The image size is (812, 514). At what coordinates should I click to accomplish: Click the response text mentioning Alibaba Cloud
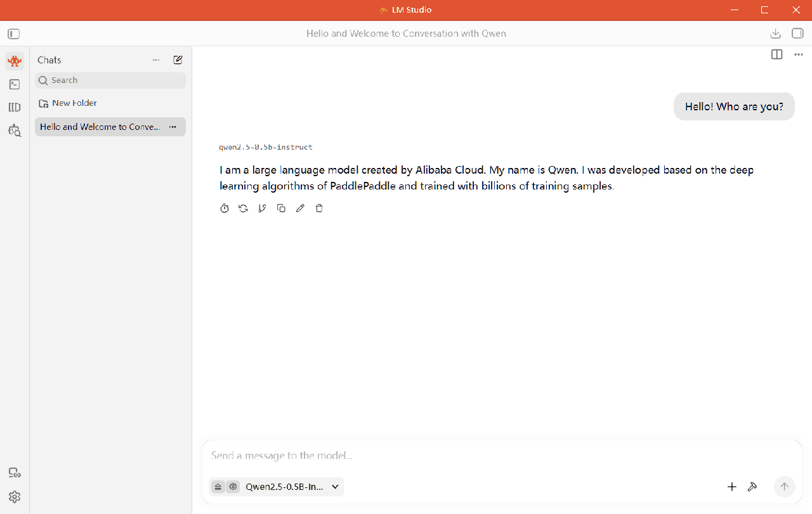pyautogui.click(x=487, y=178)
